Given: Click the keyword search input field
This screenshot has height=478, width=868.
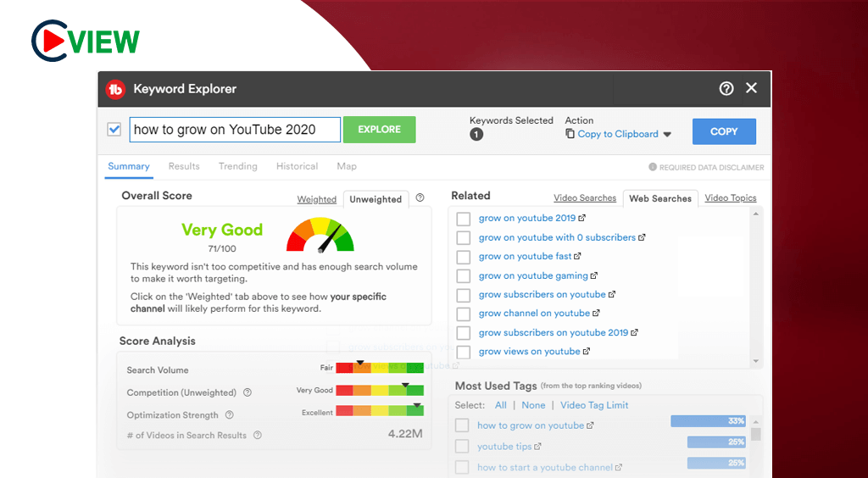Looking at the screenshot, I should [x=235, y=130].
